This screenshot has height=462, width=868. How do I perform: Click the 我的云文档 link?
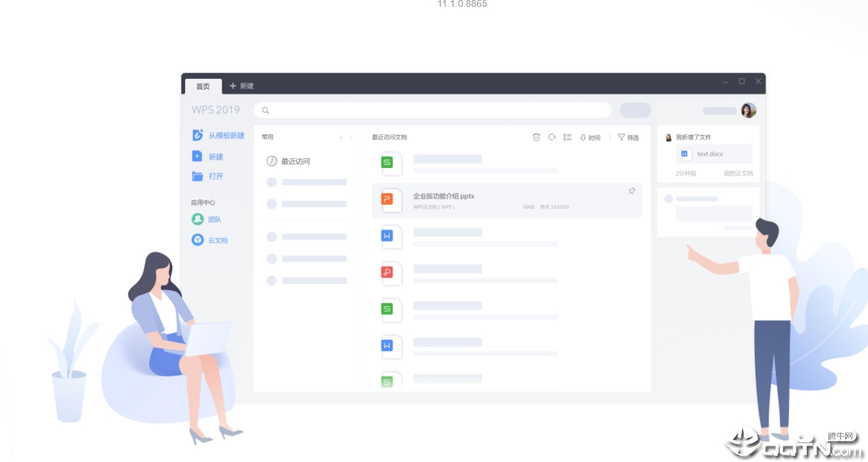[738, 173]
